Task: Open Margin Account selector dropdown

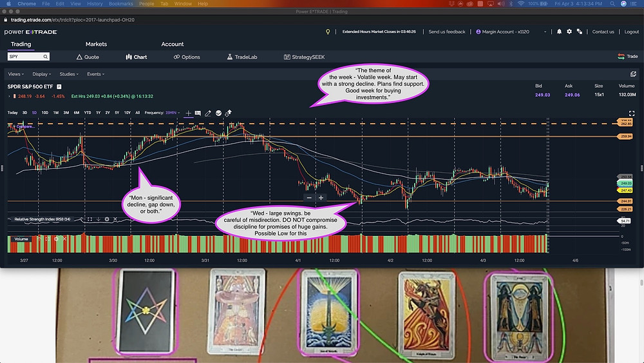Action: tap(511, 32)
